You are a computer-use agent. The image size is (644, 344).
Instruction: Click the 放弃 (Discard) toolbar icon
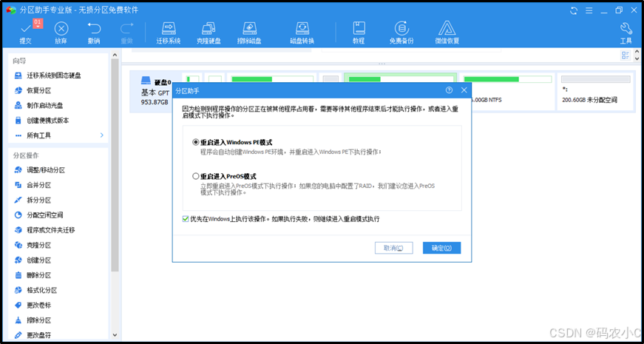click(x=61, y=32)
